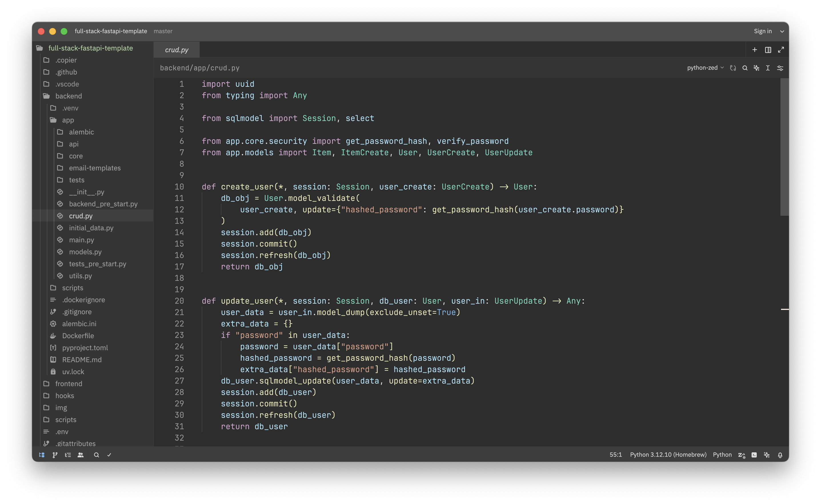The image size is (821, 504).
Task: Toggle inlay hints icon in the editor toolbar
Action: click(733, 68)
